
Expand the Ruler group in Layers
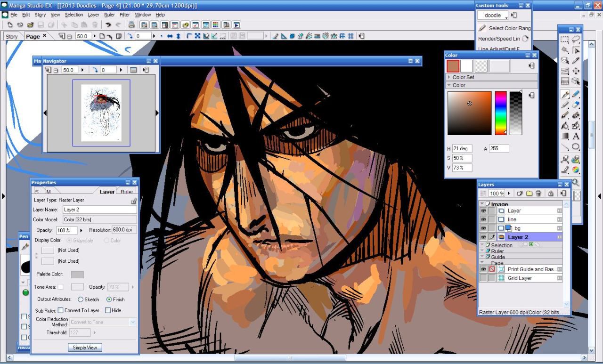tap(482, 251)
